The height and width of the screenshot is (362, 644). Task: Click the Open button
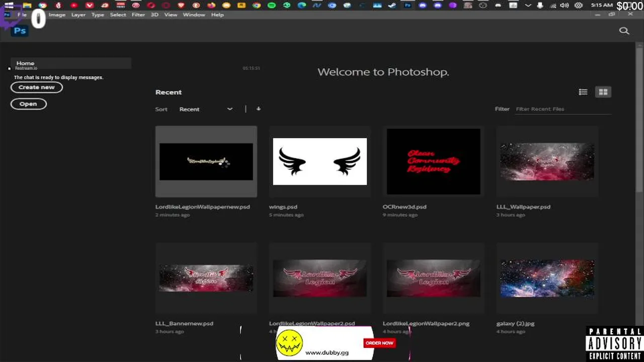(28, 104)
